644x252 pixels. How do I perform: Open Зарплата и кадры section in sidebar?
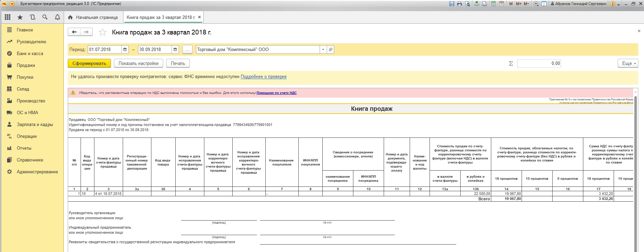tap(35, 125)
